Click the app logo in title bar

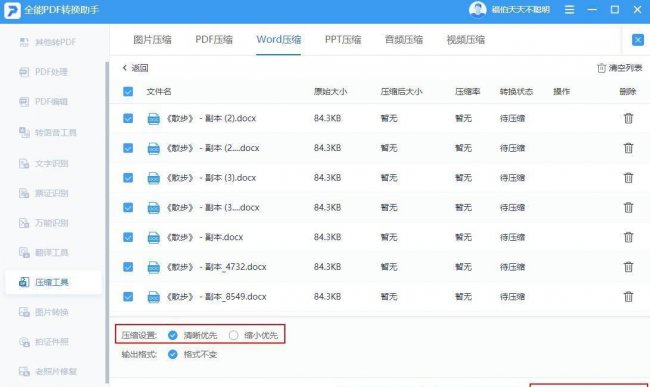click(x=12, y=10)
